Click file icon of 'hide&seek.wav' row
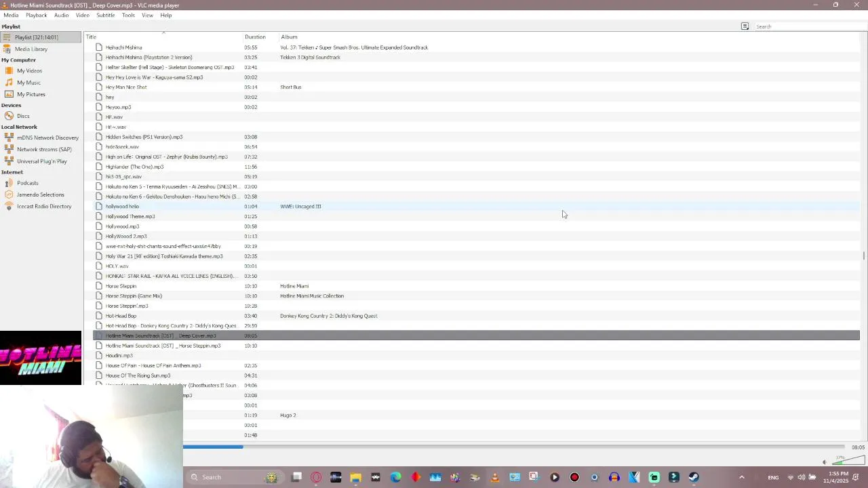The height and width of the screenshot is (488, 868). pos(99,146)
